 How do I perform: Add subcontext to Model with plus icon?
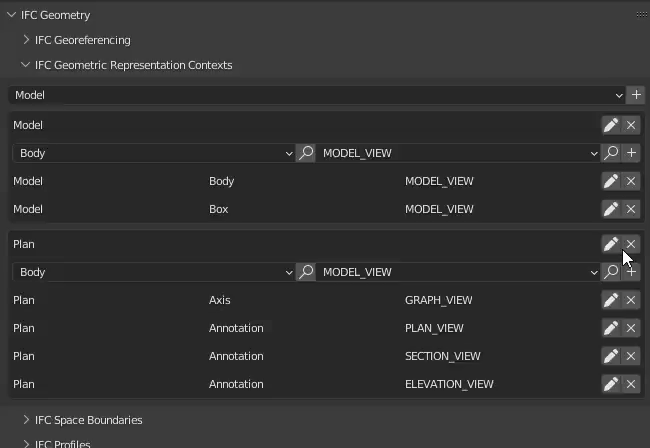point(631,153)
